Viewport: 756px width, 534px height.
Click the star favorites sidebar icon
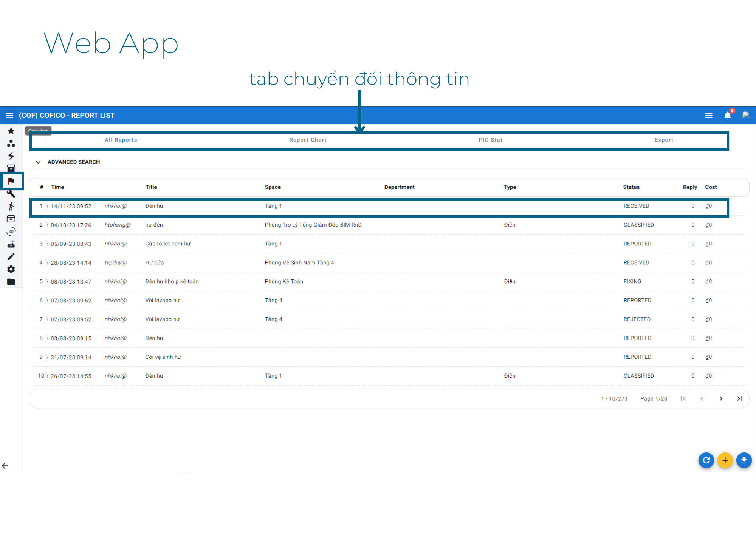coord(11,131)
